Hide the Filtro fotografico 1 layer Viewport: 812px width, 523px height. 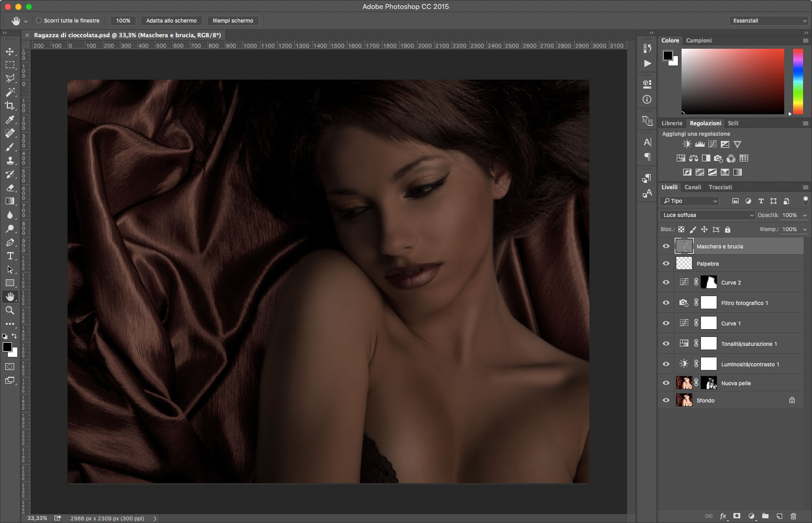tap(666, 303)
